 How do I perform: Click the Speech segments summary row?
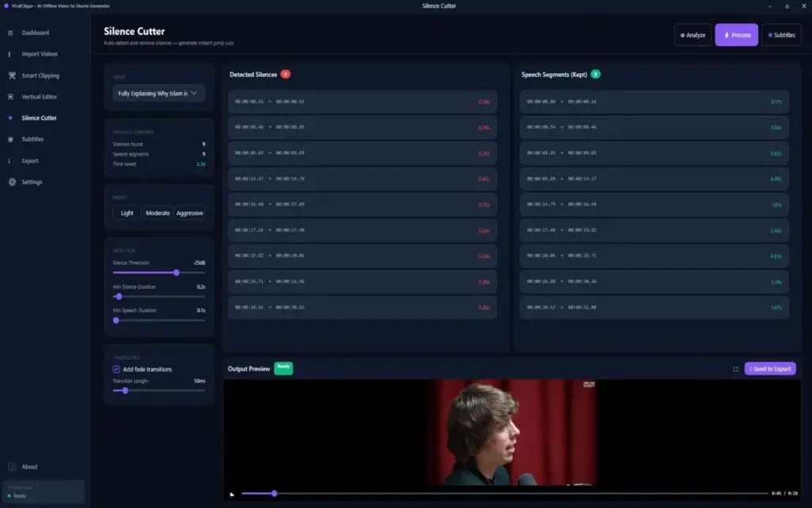pyautogui.click(x=159, y=154)
